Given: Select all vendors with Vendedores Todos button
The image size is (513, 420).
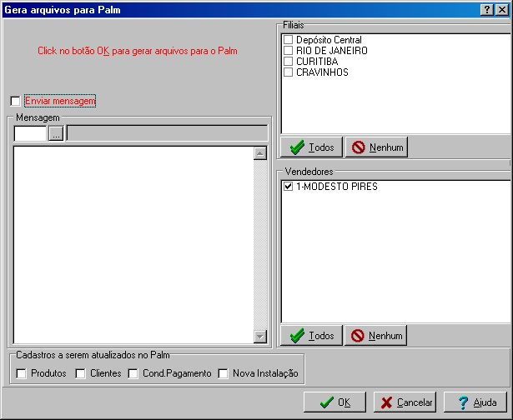Looking at the screenshot, I should 311,336.
